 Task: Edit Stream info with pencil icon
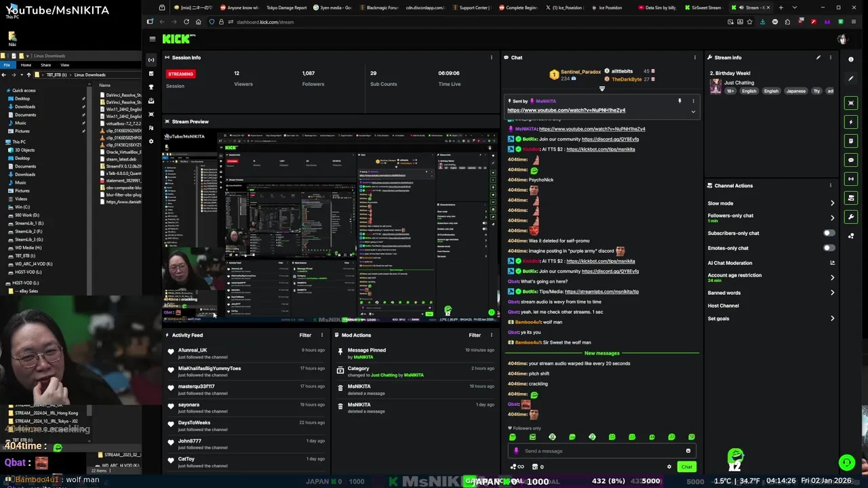pyautogui.click(x=818, y=58)
